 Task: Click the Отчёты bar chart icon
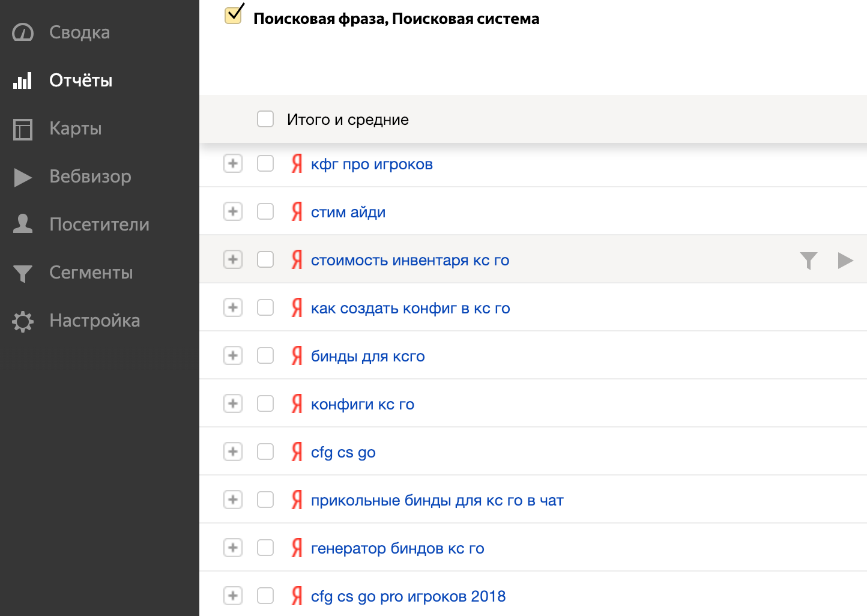tap(23, 80)
